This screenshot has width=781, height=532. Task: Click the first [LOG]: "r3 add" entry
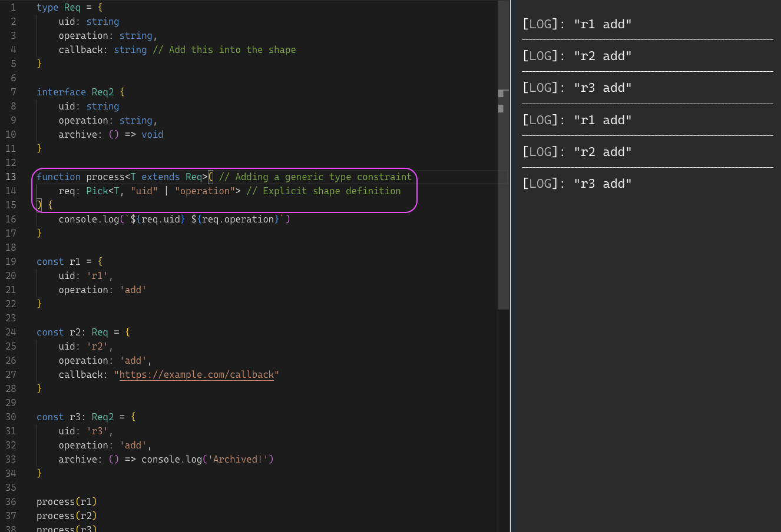577,88
